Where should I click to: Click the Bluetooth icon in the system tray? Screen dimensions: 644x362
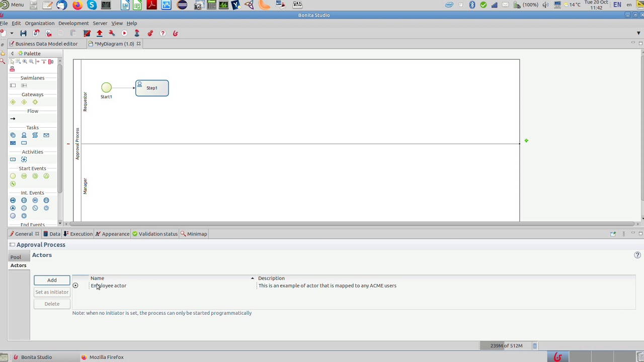(x=472, y=5)
